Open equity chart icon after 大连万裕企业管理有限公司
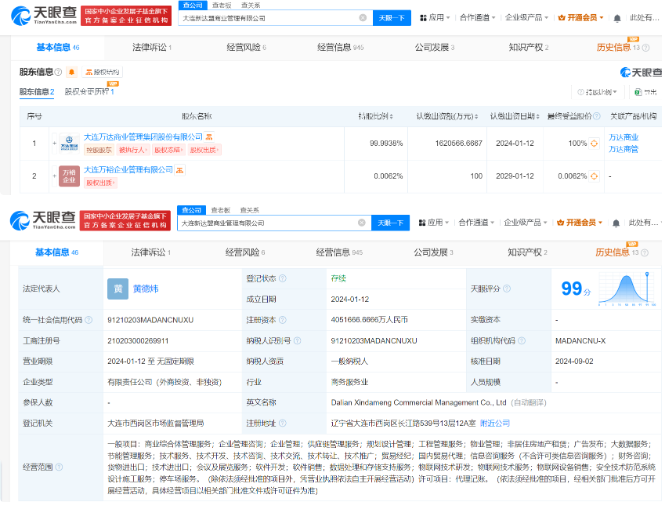Image resolution: width=662 pixels, height=510 pixels. pos(179,170)
